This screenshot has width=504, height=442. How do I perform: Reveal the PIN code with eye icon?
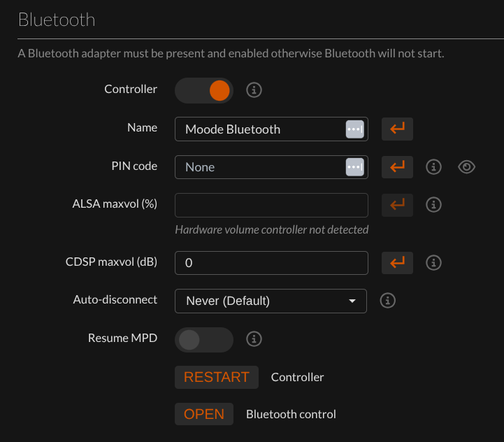click(x=467, y=167)
